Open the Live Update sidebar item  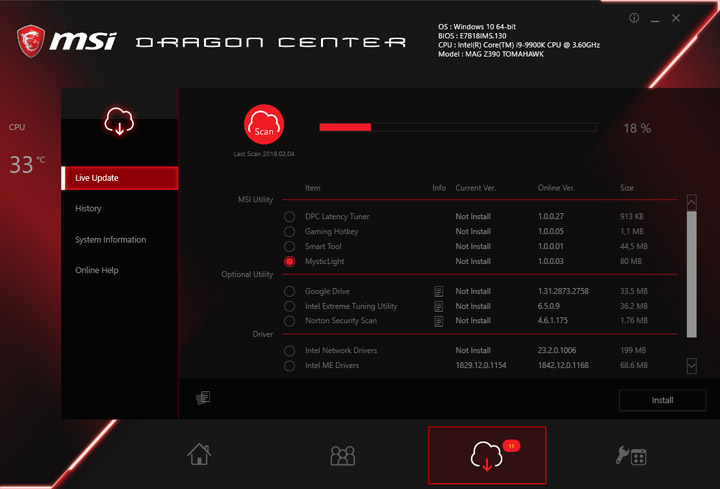119,178
